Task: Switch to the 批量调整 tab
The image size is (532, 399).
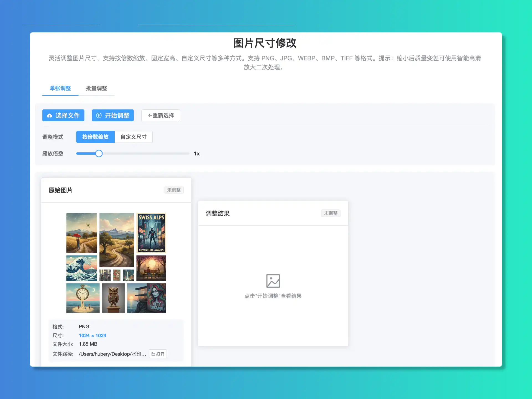Action: [96, 88]
